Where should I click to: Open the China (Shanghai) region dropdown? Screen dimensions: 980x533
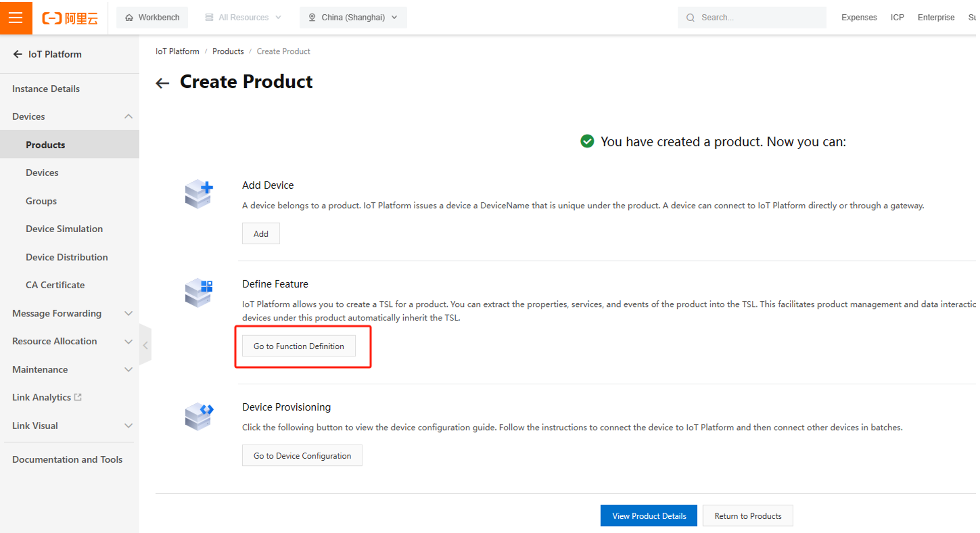click(353, 18)
